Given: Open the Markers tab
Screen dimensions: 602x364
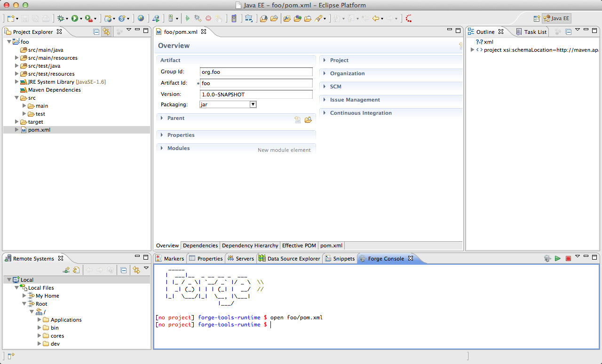Looking at the screenshot, I should [x=170, y=259].
